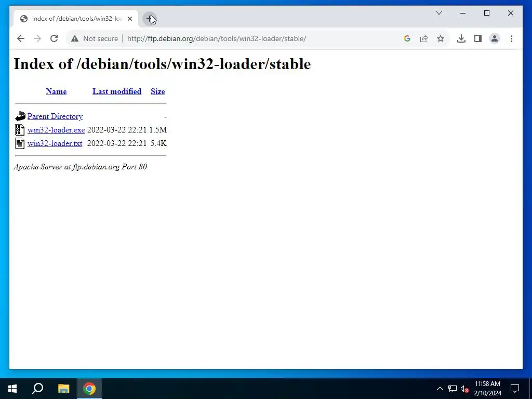Click the Apache Server footer text
This screenshot has height=399, width=532.
coord(80,167)
